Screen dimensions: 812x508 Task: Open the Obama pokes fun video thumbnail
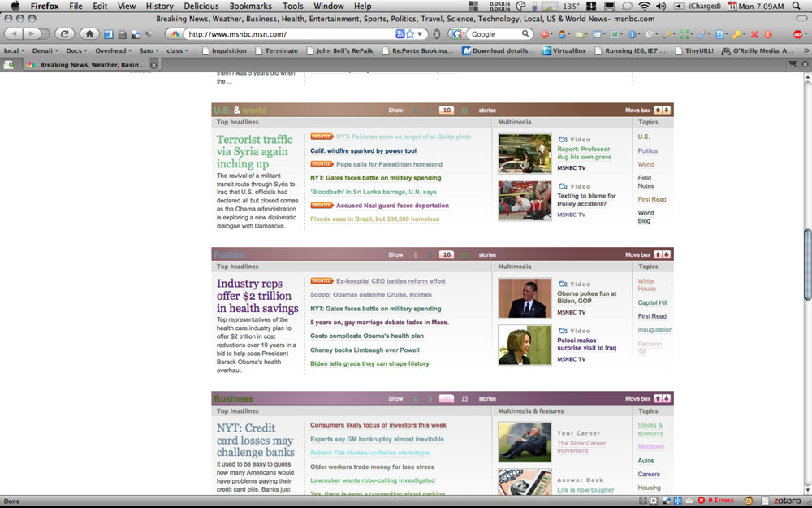coord(525,298)
